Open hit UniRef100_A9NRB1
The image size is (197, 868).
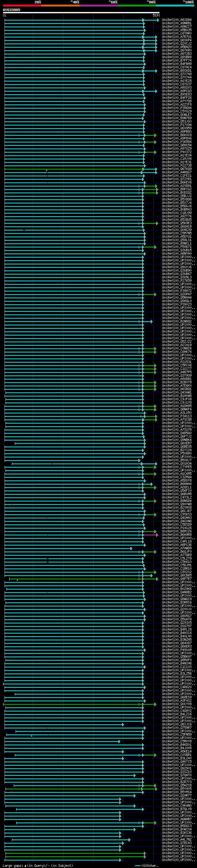click(177, 23)
